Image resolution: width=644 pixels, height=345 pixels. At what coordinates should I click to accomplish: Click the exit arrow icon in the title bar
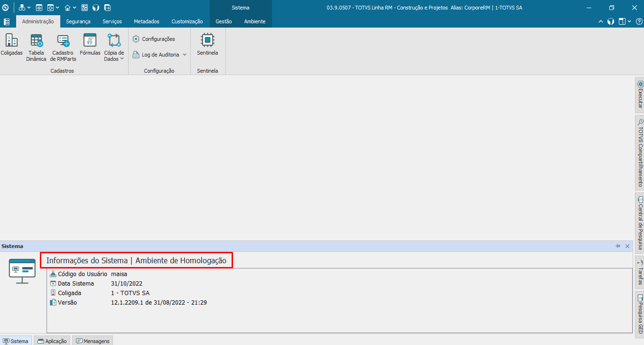[x=107, y=8]
